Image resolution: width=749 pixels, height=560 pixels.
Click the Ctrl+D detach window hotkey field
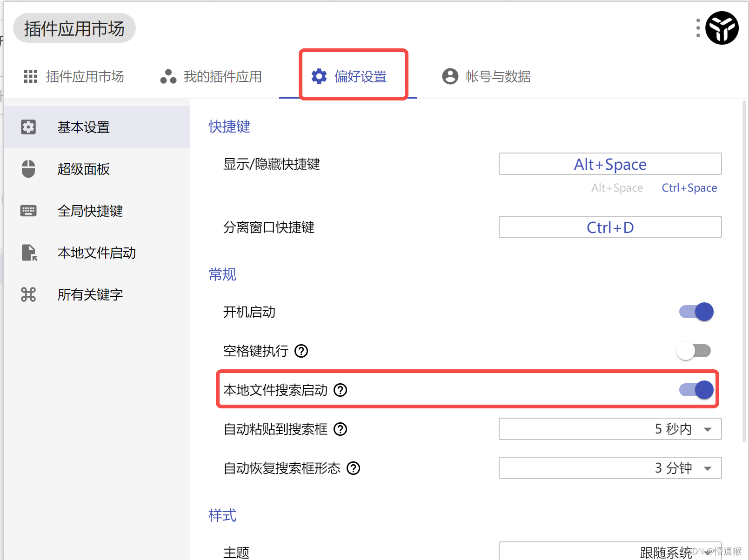[x=610, y=227]
